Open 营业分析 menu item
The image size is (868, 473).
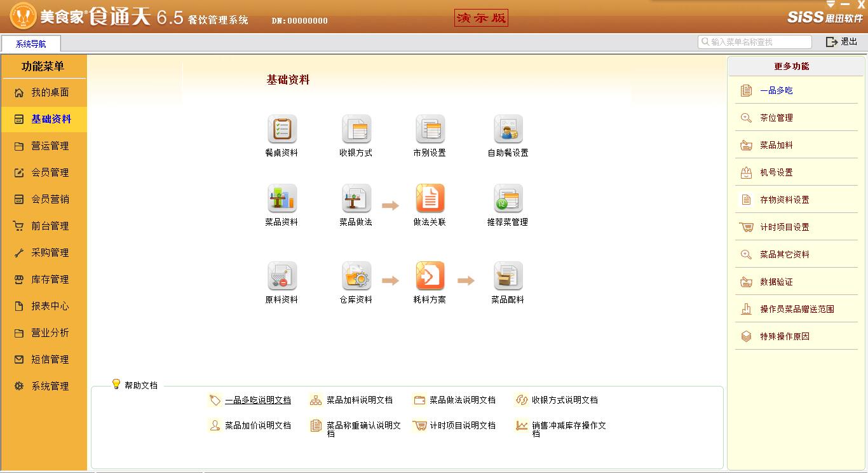pos(43,333)
